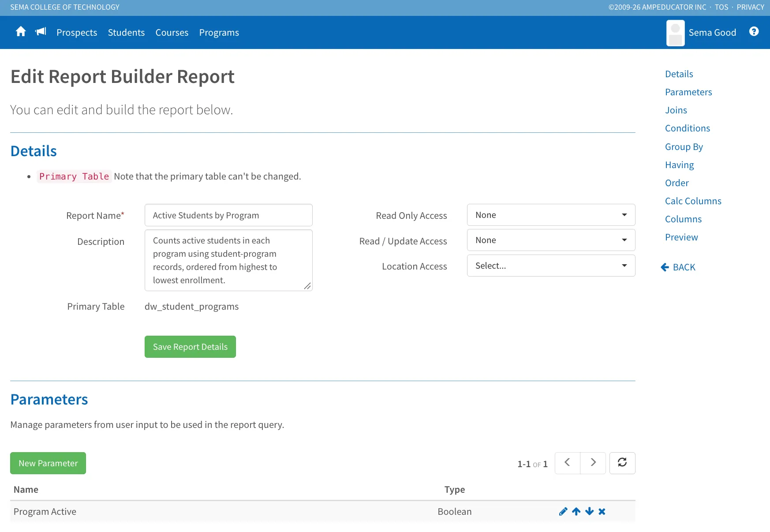770x532 pixels.
Task: Go to next page of parameters
Action: pyautogui.click(x=593, y=463)
